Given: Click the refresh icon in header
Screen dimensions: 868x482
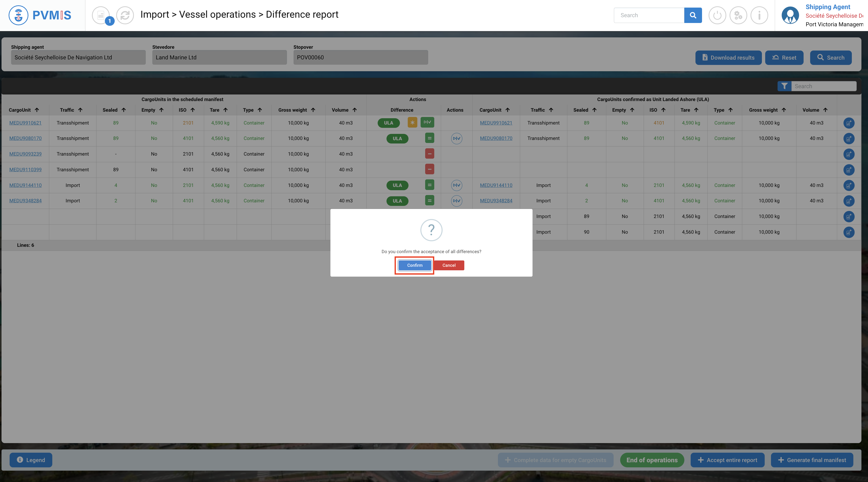Looking at the screenshot, I should click(125, 15).
